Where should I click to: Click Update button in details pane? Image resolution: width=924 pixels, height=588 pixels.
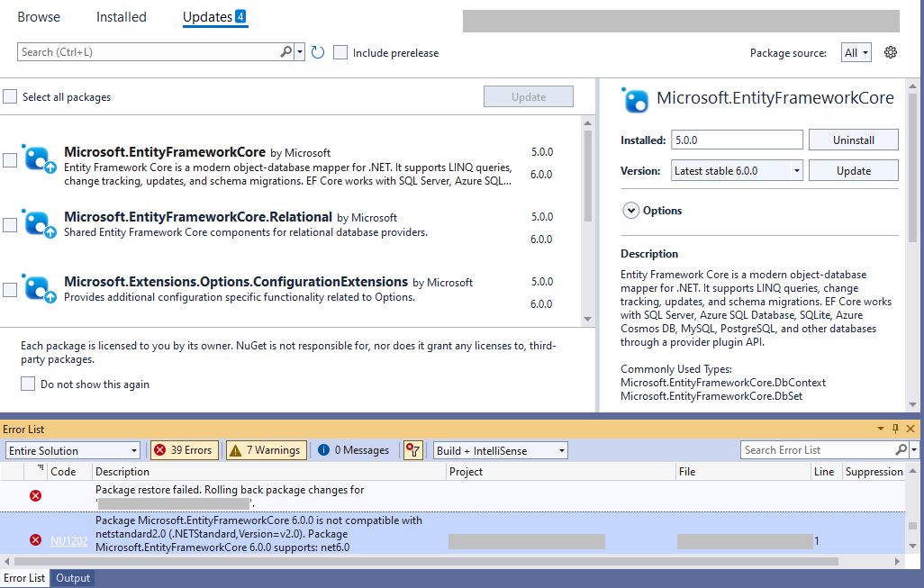click(x=853, y=170)
